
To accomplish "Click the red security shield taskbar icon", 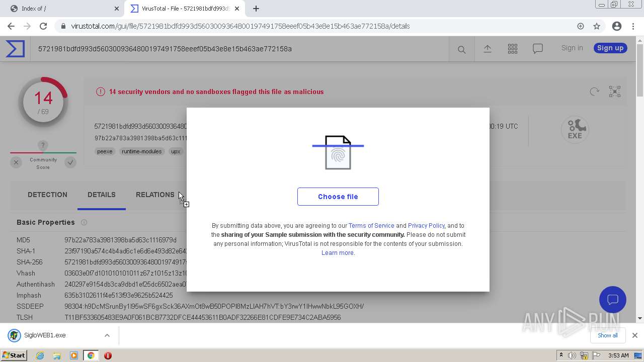I will click(x=108, y=355).
